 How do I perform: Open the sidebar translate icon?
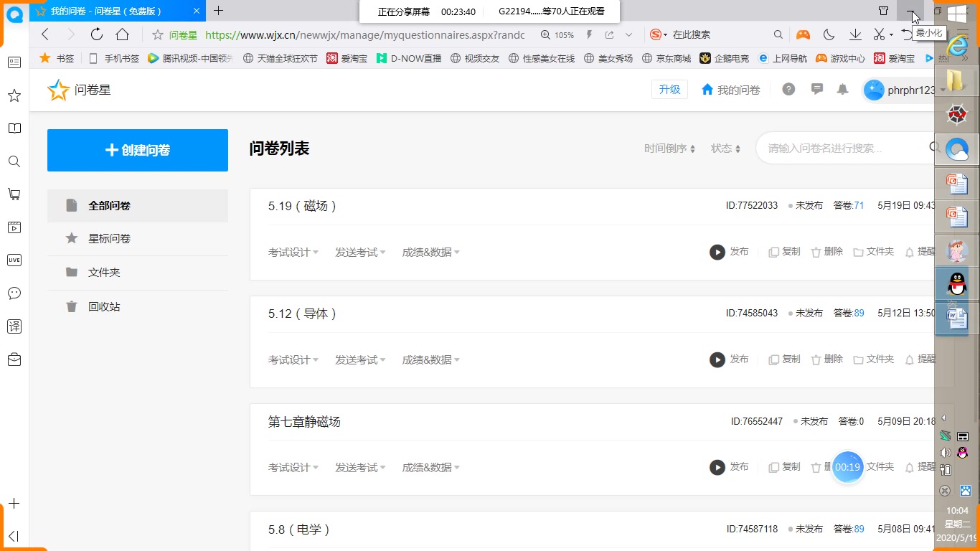click(14, 326)
